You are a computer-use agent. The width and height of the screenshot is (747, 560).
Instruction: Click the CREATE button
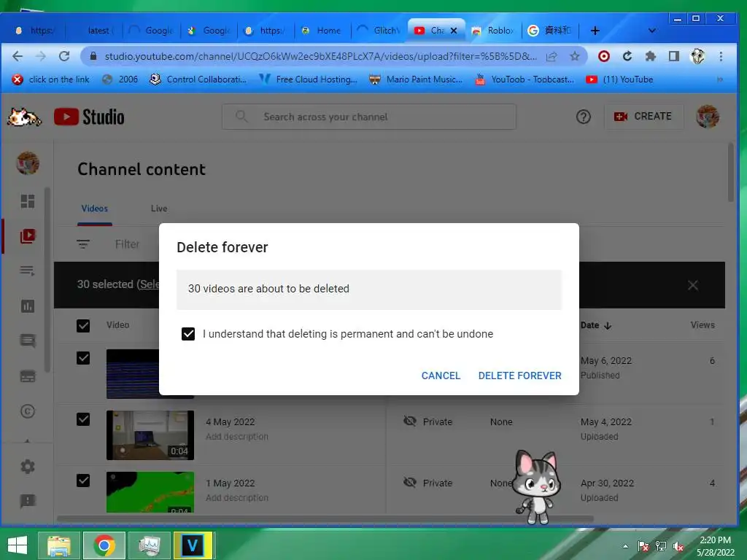coord(643,117)
